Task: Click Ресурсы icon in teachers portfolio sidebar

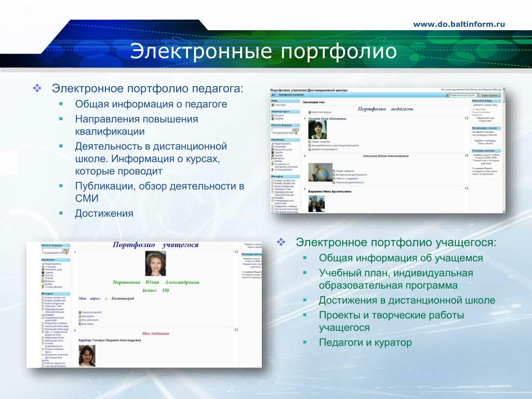Action: [x=272, y=115]
